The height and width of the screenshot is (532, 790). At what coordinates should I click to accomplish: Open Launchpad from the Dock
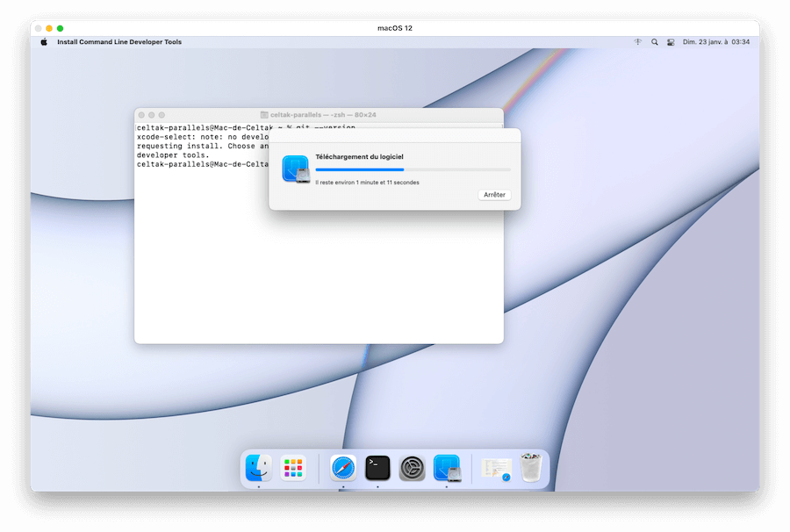293,468
